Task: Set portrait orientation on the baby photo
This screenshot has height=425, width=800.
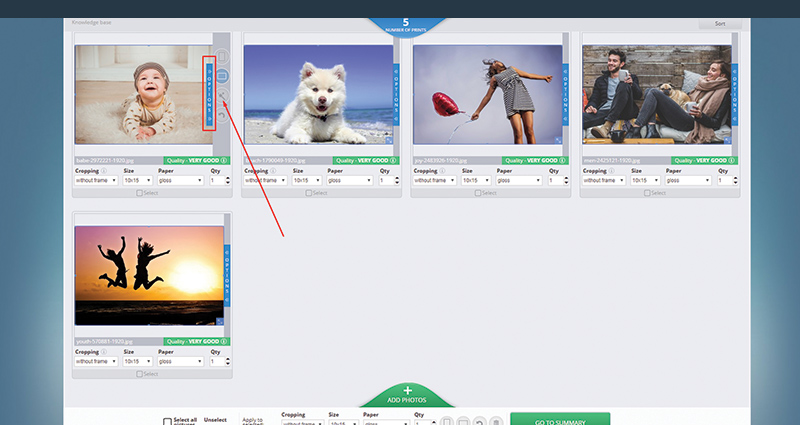Action: point(222,57)
